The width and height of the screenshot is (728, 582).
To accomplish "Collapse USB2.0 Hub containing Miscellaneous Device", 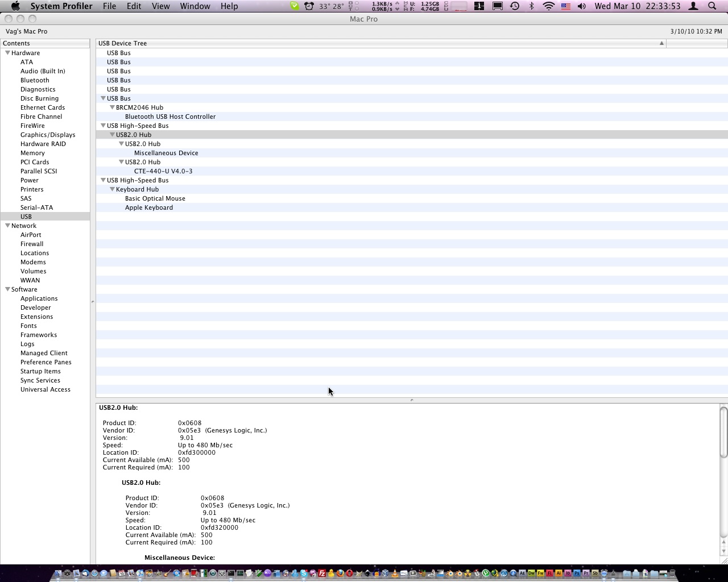I will [x=121, y=144].
